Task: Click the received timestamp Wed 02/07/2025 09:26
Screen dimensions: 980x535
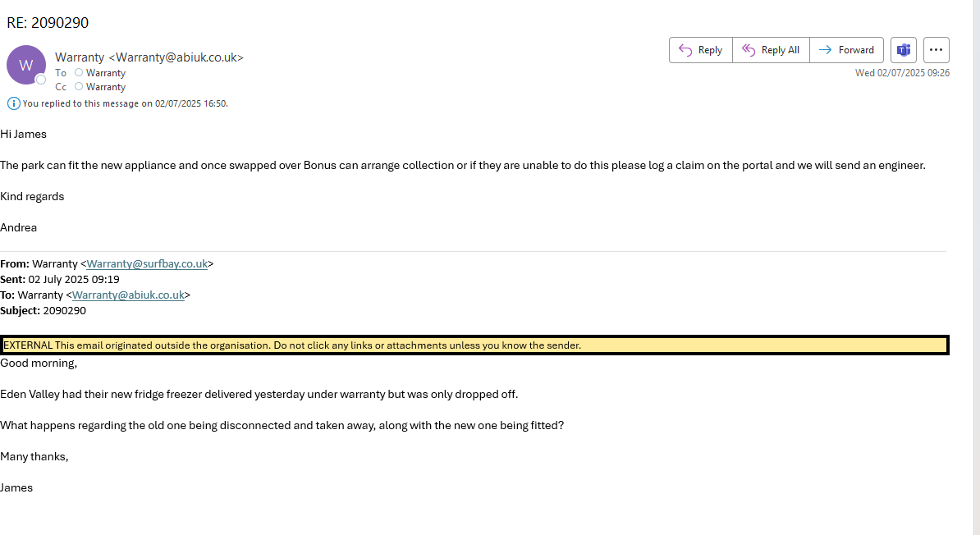Action: pyautogui.click(x=902, y=73)
